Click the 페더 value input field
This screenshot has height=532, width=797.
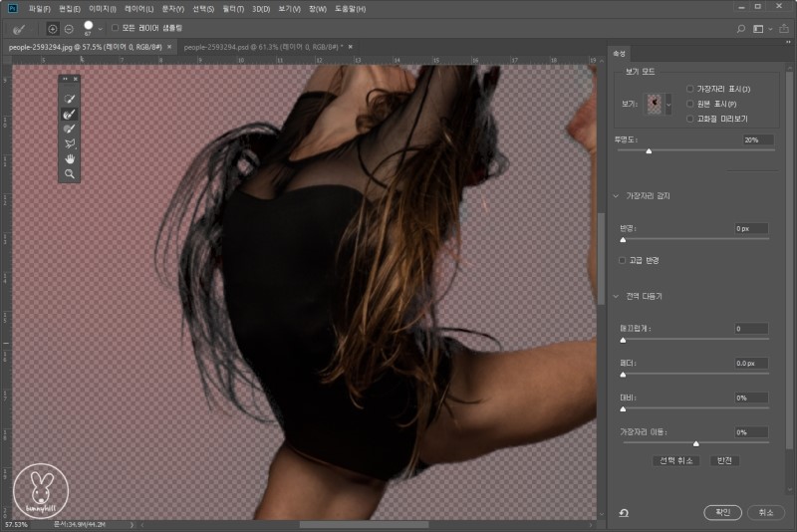click(751, 364)
